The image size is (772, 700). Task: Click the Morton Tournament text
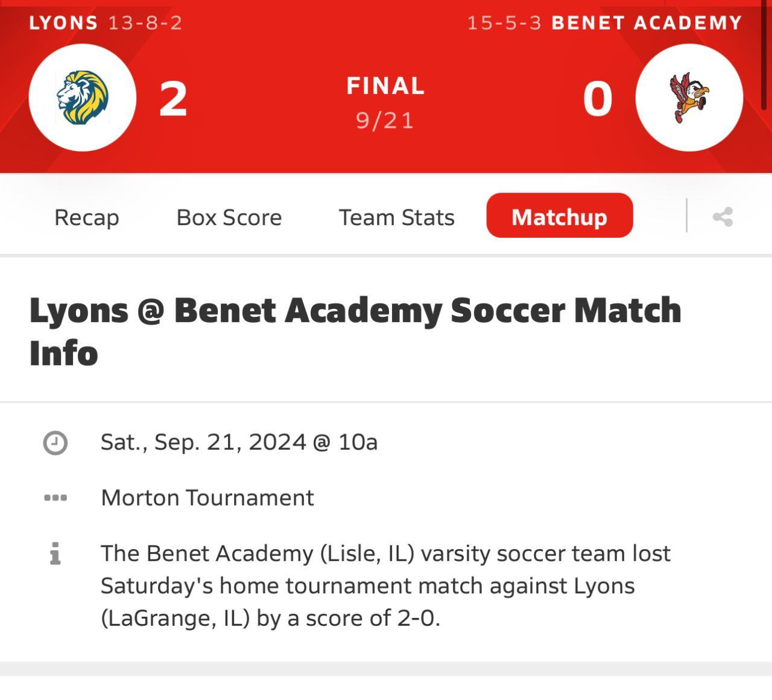(207, 498)
